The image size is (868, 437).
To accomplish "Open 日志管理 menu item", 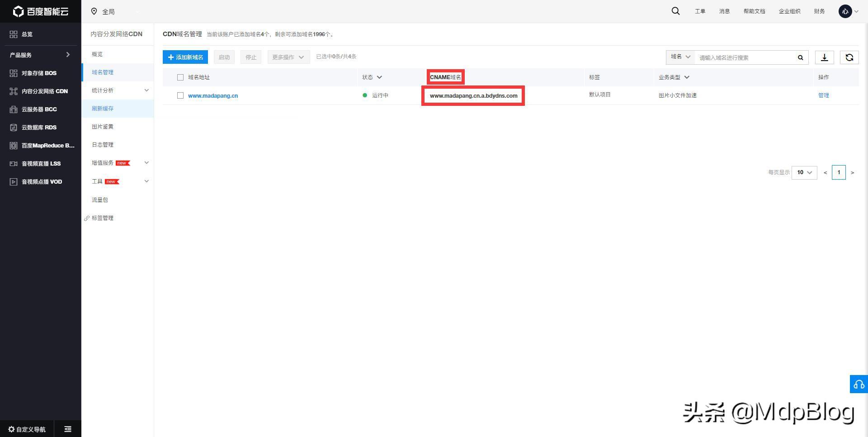I will (x=103, y=145).
